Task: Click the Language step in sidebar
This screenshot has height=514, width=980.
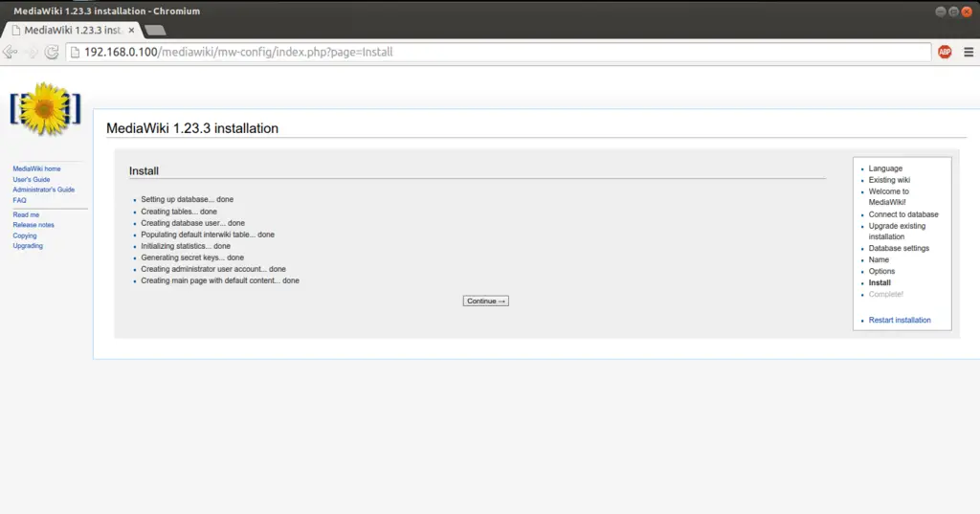Action: click(885, 168)
